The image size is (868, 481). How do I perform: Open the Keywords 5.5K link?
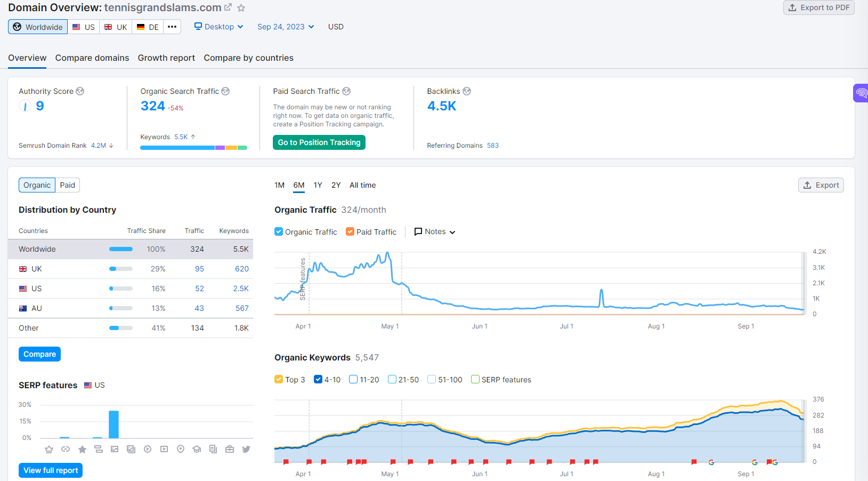pyautogui.click(x=181, y=137)
